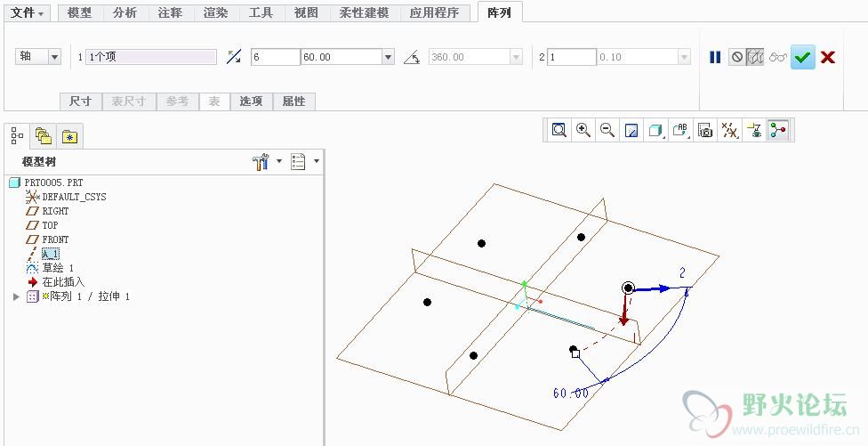Click the 60.00 angle dimension in viewport
868x446 pixels.
571,393
